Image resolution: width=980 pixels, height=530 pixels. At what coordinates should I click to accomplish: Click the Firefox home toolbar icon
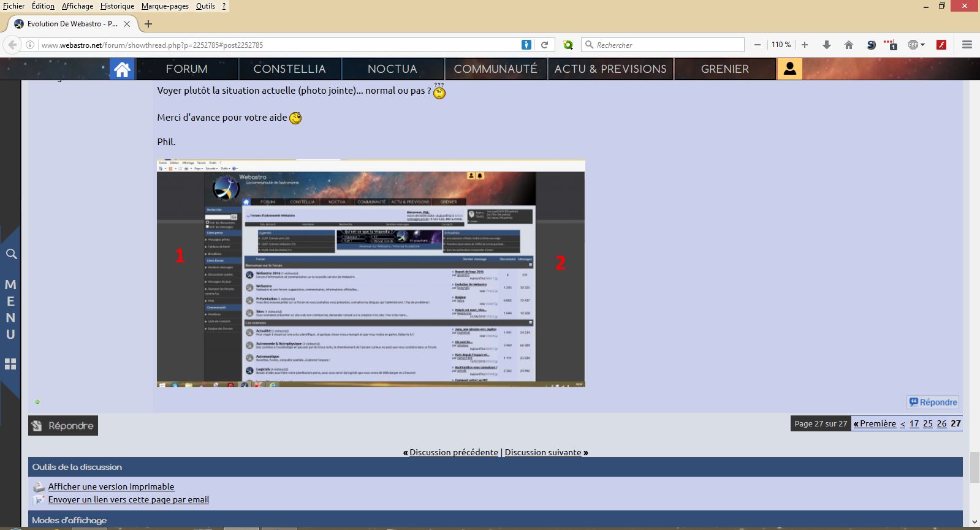(849, 45)
